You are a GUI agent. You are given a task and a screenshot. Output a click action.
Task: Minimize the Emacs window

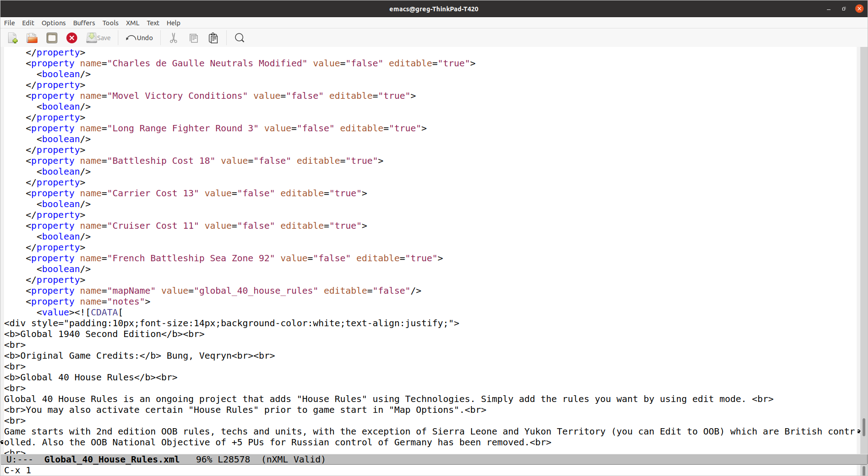coord(829,9)
